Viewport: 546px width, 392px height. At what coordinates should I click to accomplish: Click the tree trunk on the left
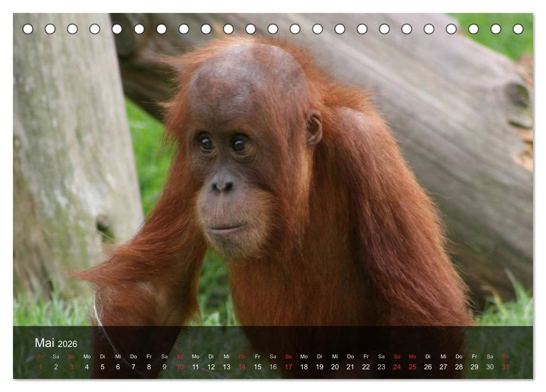pos(73,157)
